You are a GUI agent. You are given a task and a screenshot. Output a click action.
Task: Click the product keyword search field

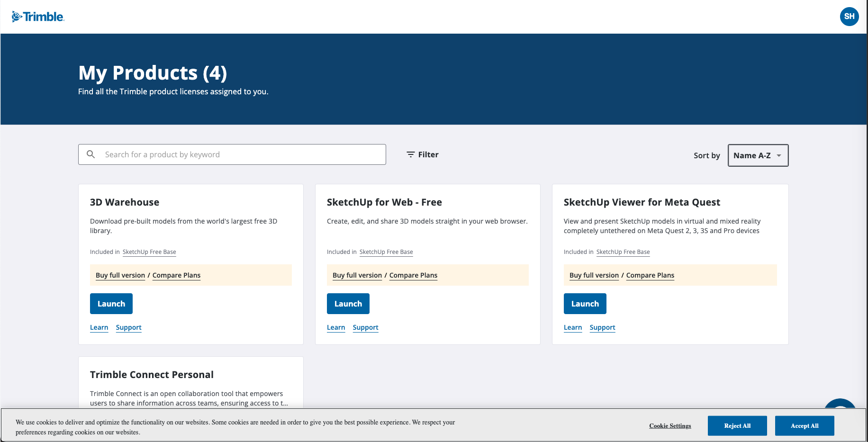tap(242, 154)
